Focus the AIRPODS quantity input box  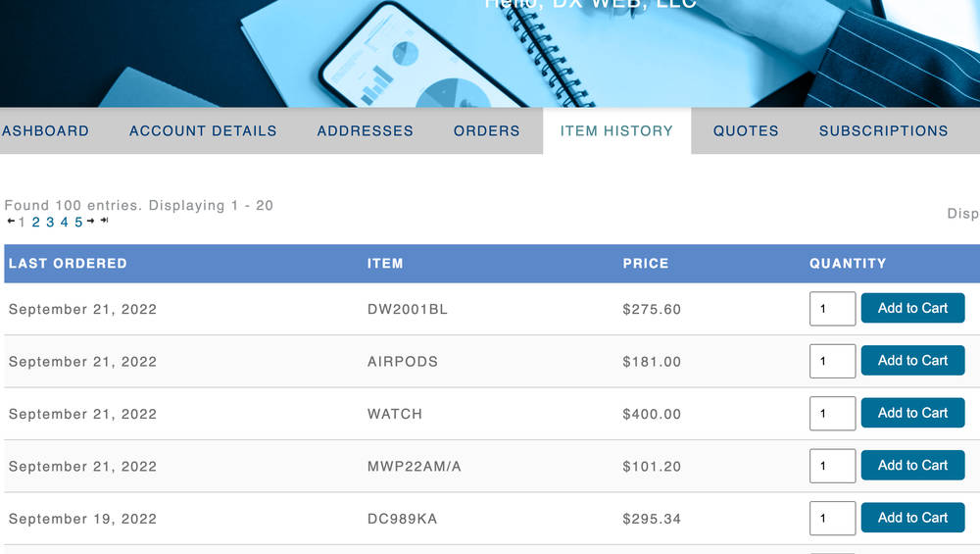(x=832, y=362)
